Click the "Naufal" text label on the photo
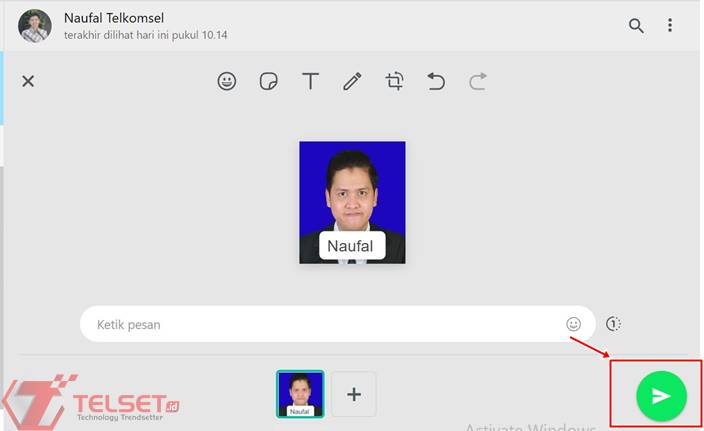The width and height of the screenshot is (704, 431). [x=351, y=246]
